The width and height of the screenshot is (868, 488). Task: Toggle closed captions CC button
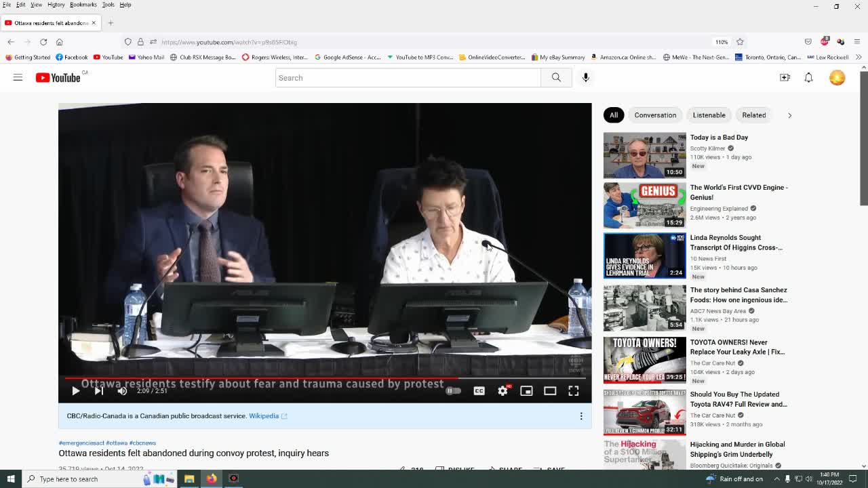pos(479,391)
